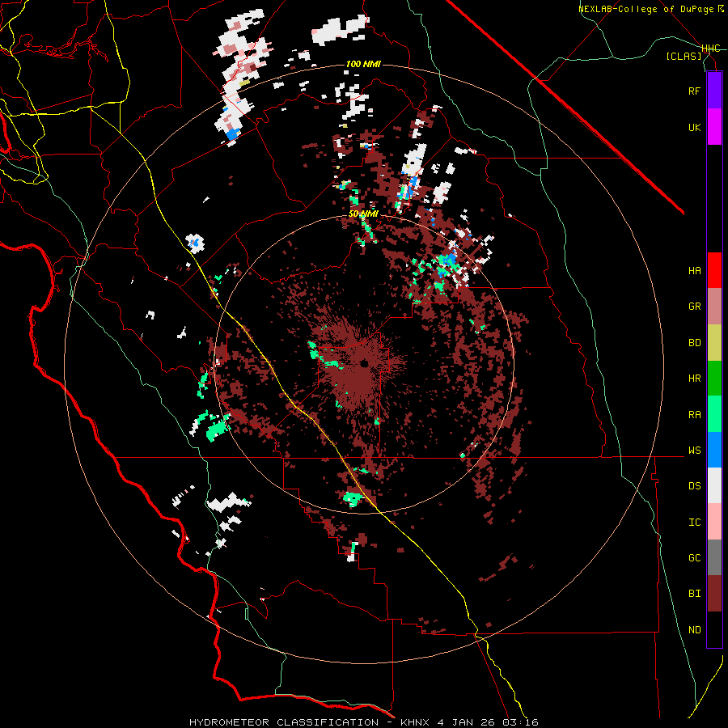The height and width of the screenshot is (728, 728).
Task: Click the HHC product label
Action: pos(711,49)
